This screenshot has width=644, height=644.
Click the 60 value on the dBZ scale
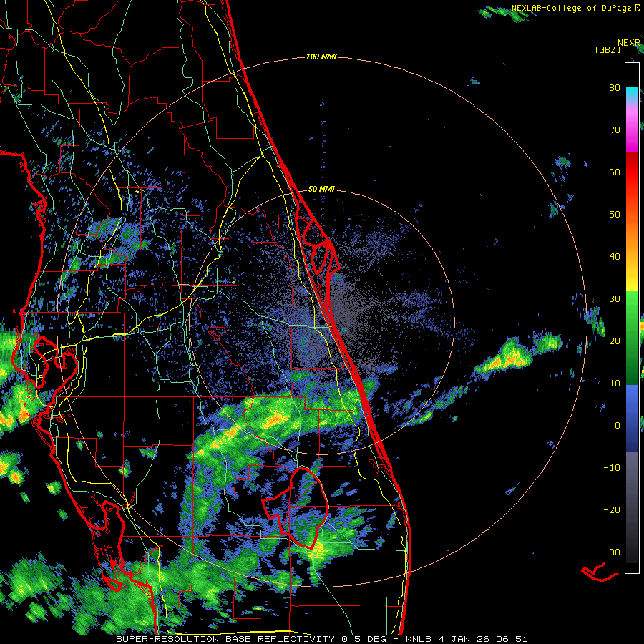(615, 172)
